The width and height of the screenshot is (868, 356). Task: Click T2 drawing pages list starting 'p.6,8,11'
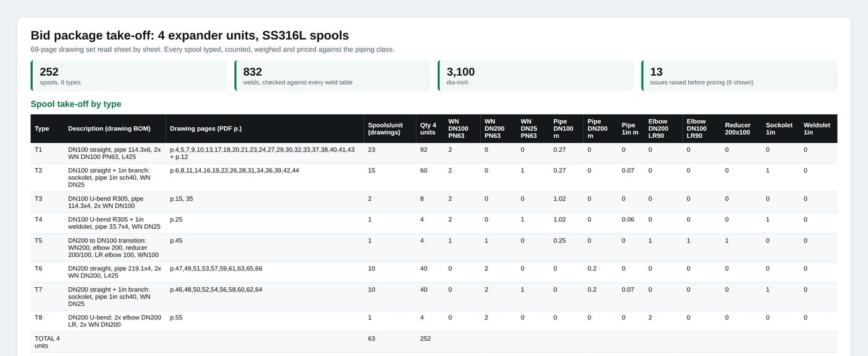point(234,170)
